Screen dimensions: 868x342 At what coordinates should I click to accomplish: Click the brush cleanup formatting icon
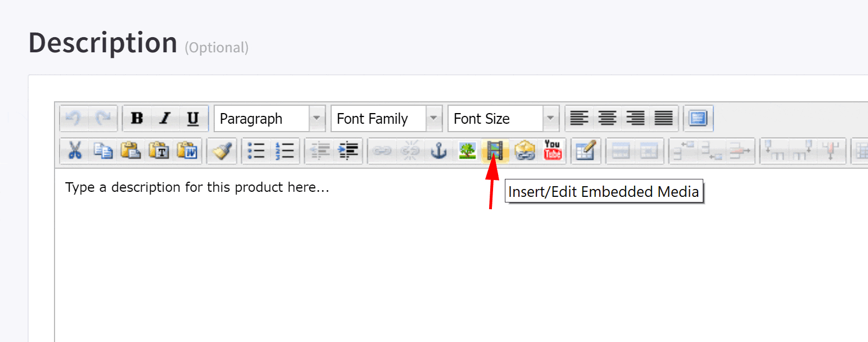pos(222,151)
